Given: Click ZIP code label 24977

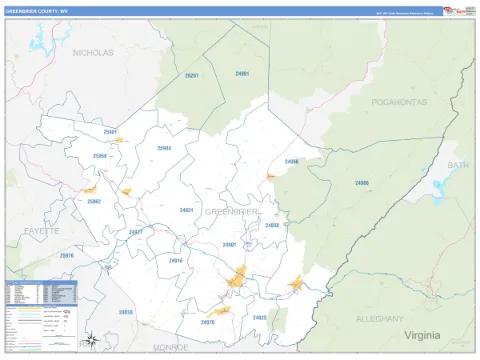Looking at the screenshot, I should coord(136,232).
